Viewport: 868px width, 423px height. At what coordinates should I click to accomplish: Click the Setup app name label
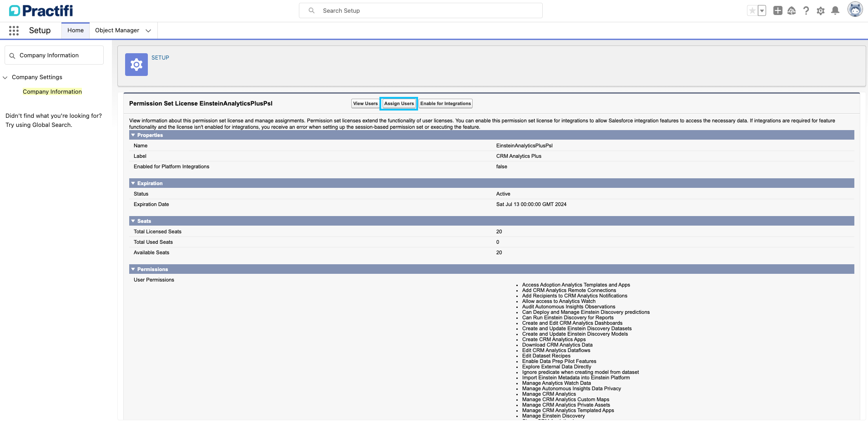[40, 30]
